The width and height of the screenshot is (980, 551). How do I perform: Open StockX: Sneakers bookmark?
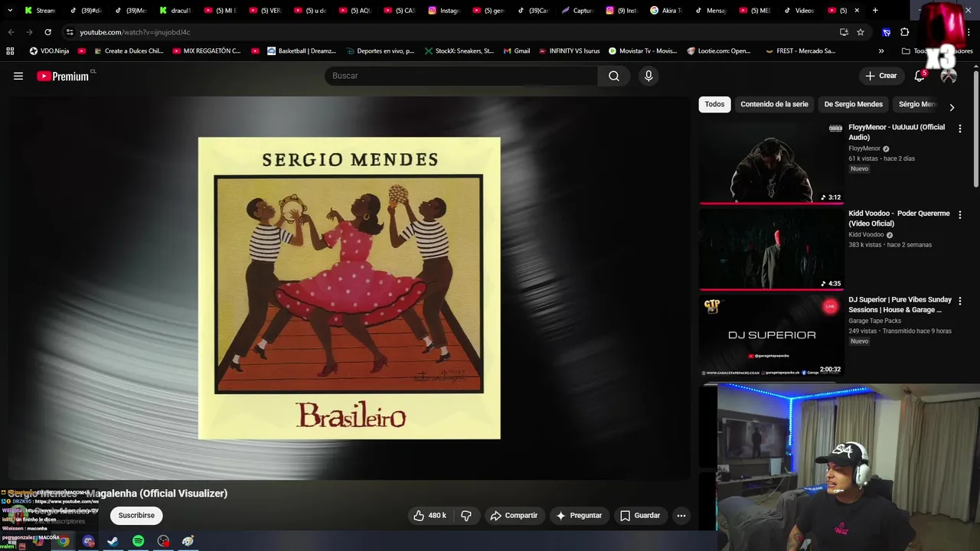click(459, 51)
